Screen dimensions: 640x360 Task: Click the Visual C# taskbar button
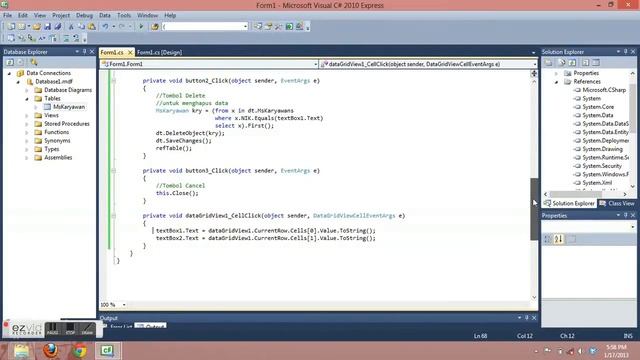coord(107,351)
